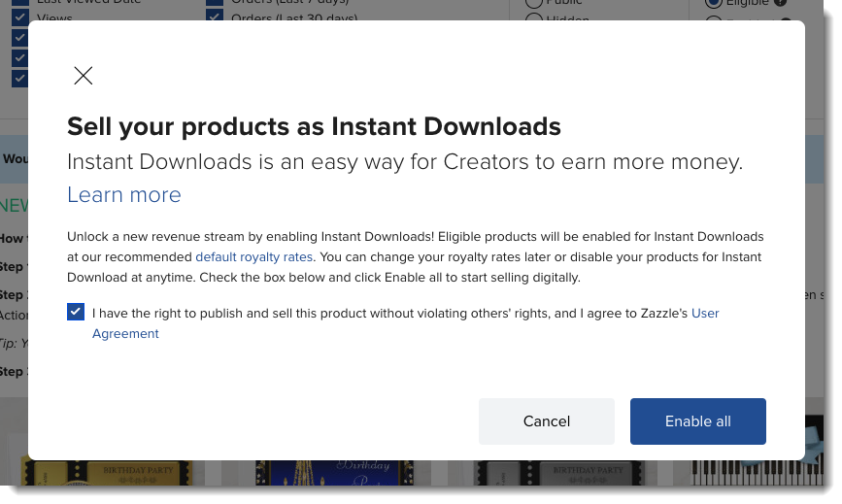Open the silver birthday party ticket thumbnail
Viewport: 842px width, 504px height.
(557, 473)
